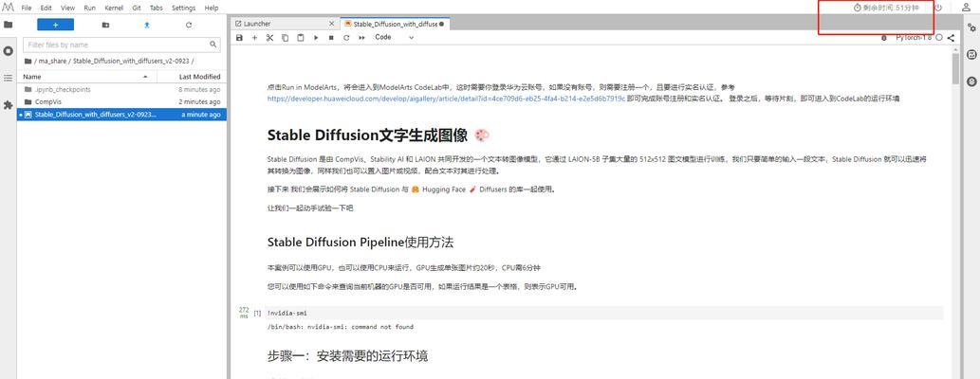This screenshot has height=379, width=980.
Task: Navigate to ma_share in the breadcrumb
Action: click(53, 62)
